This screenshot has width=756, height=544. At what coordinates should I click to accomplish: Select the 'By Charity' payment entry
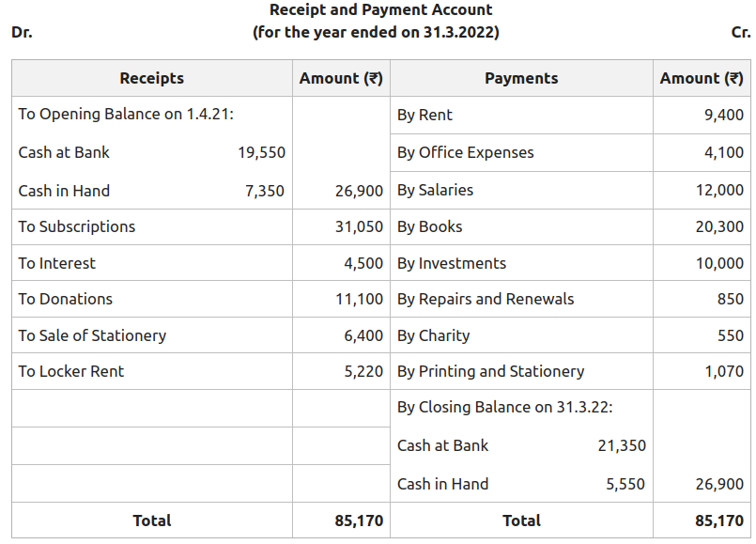click(433, 335)
